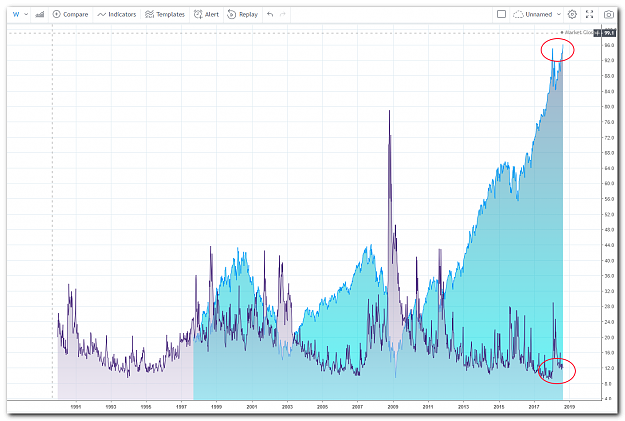This screenshot has width=625, height=421.
Task: Expand the dropdown arrow beside Unnamed
Action: 558,14
